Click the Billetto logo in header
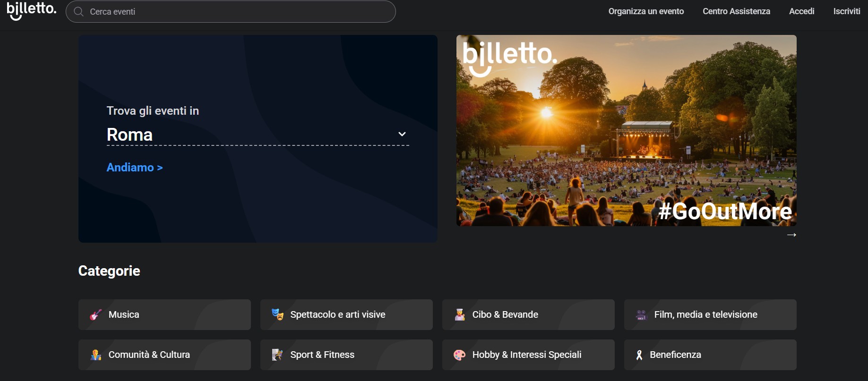This screenshot has width=868, height=381. (31, 11)
